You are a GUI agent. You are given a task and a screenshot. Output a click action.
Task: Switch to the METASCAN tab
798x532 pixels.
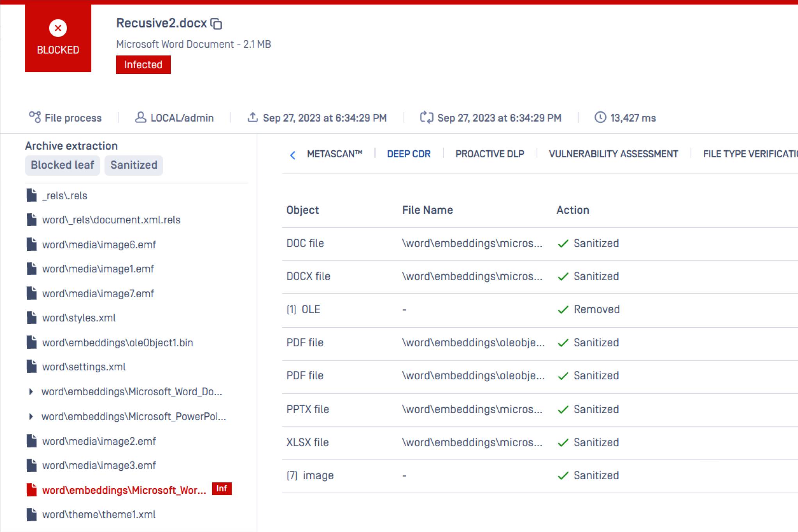click(x=334, y=154)
